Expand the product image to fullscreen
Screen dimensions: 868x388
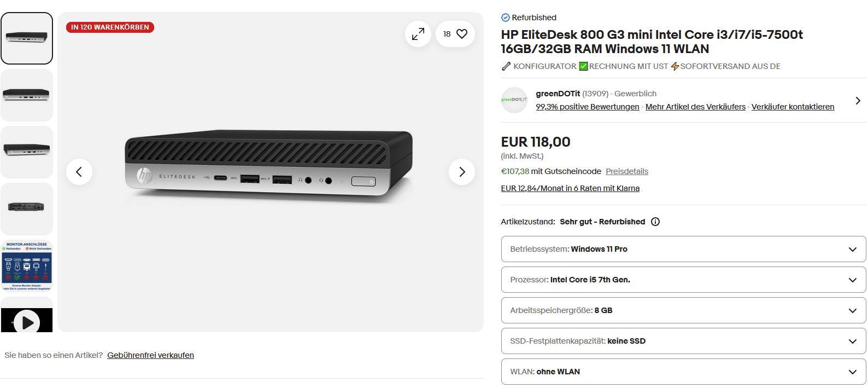tap(418, 34)
